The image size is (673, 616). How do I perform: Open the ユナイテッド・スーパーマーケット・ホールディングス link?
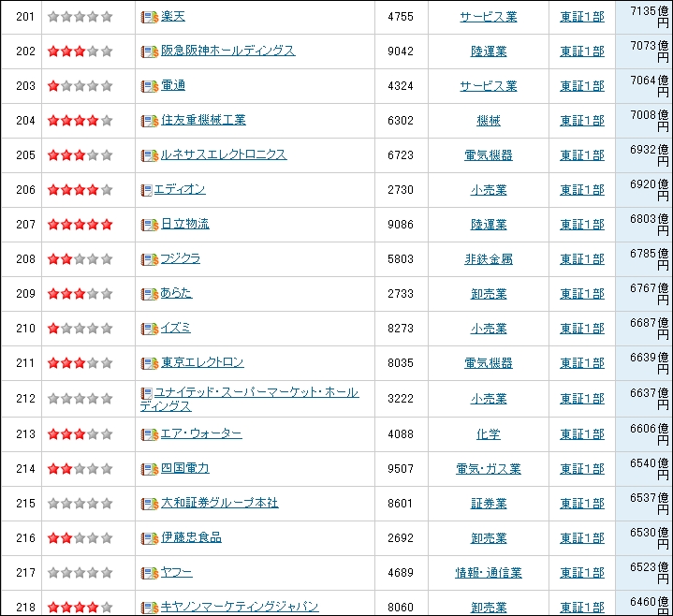(x=249, y=399)
